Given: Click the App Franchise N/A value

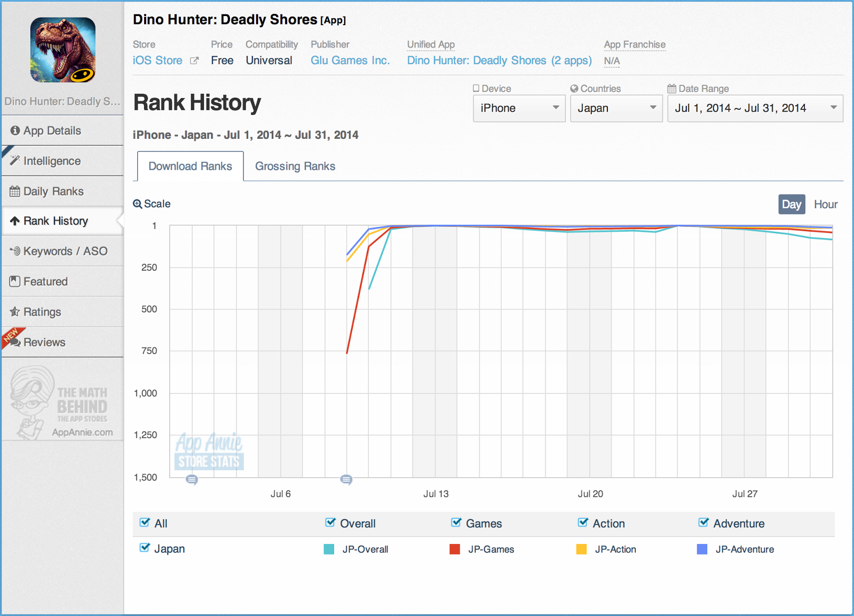Looking at the screenshot, I should point(612,61).
